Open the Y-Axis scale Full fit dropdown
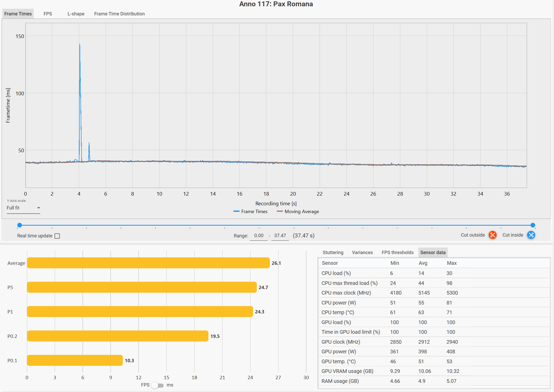Screen dimensions: 554x392 pyautogui.click(x=23, y=208)
